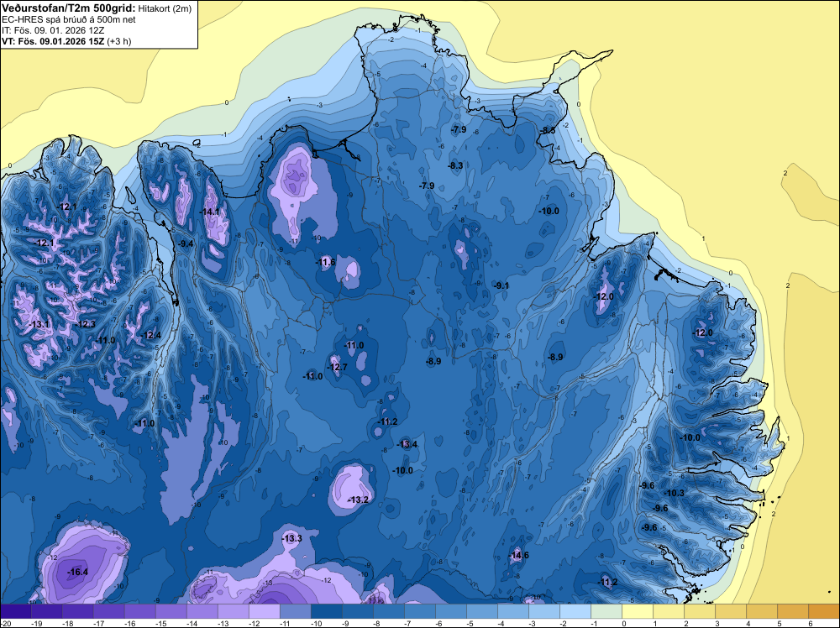
Task: Click the -9.4 temperature value on the map
Action: click(186, 243)
